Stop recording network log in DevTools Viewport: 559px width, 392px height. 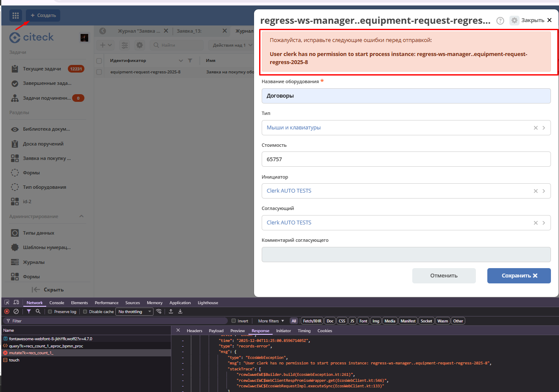(x=7, y=311)
